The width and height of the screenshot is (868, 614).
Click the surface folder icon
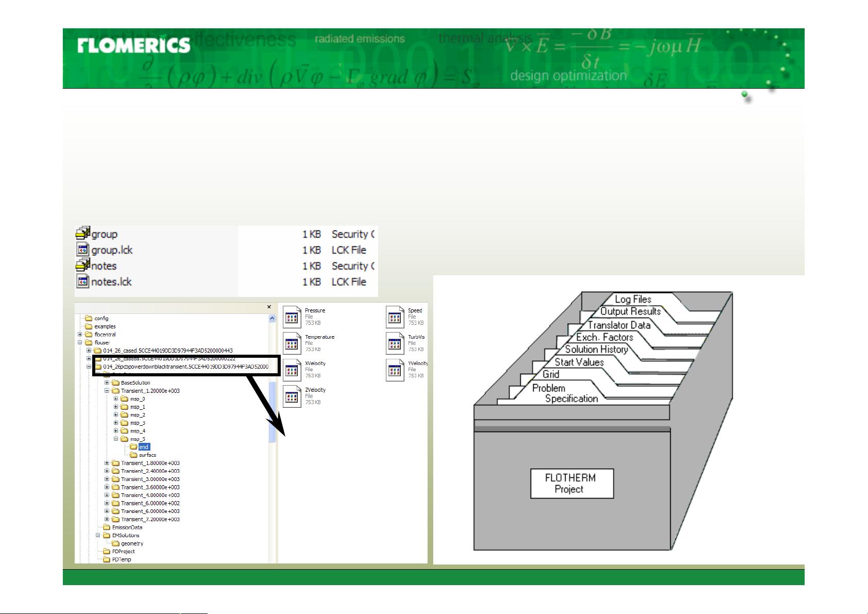(133, 455)
